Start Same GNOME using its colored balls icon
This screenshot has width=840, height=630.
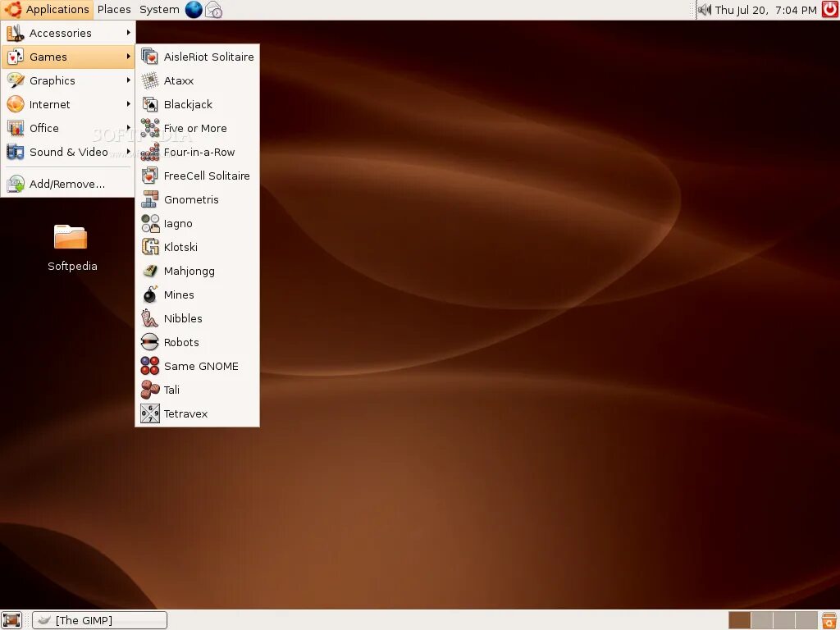(150, 366)
